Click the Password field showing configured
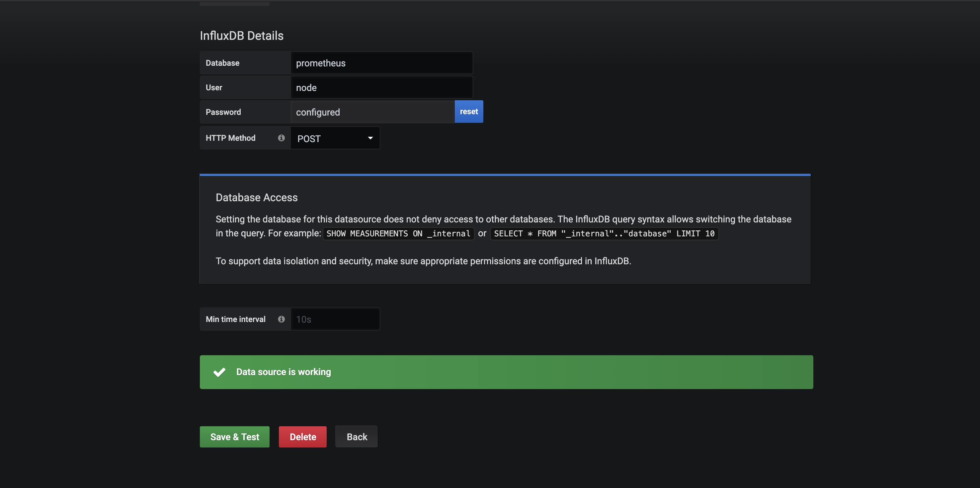Image resolution: width=980 pixels, height=488 pixels. [x=372, y=112]
